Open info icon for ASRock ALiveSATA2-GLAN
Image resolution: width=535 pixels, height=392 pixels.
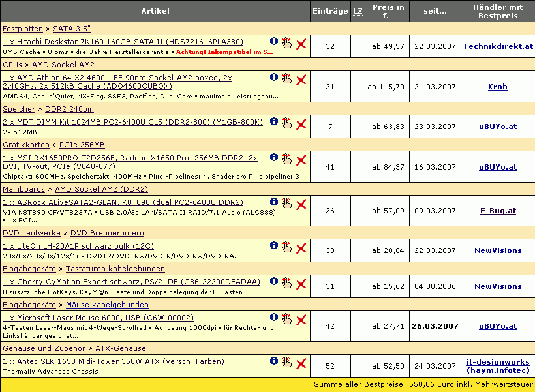tap(273, 202)
